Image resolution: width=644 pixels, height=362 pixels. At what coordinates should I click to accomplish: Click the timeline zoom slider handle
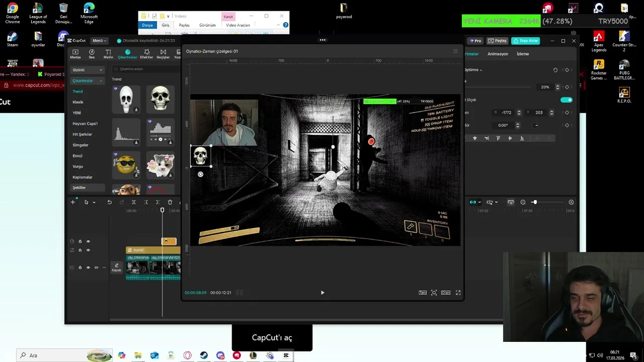pos(534,202)
